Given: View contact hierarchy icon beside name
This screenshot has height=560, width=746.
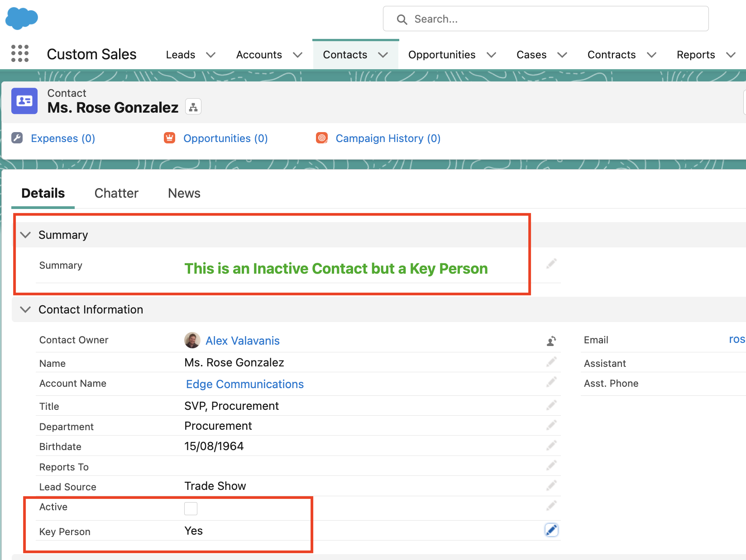Looking at the screenshot, I should [193, 107].
